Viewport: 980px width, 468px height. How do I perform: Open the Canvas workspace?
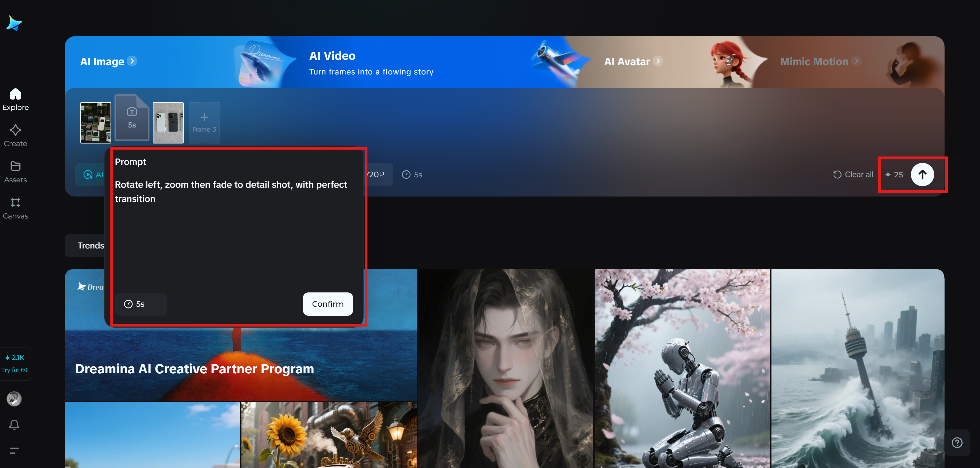(x=15, y=208)
